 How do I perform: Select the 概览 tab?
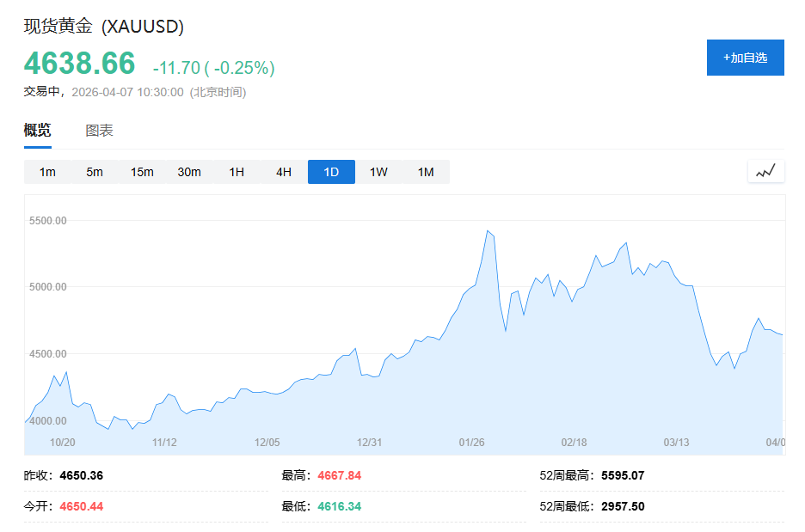[36, 130]
